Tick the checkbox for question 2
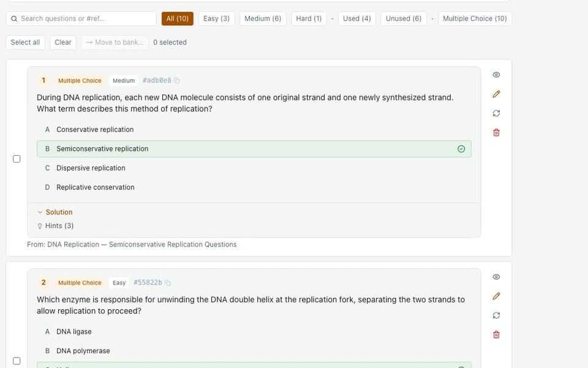 pyautogui.click(x=17, y=361)
